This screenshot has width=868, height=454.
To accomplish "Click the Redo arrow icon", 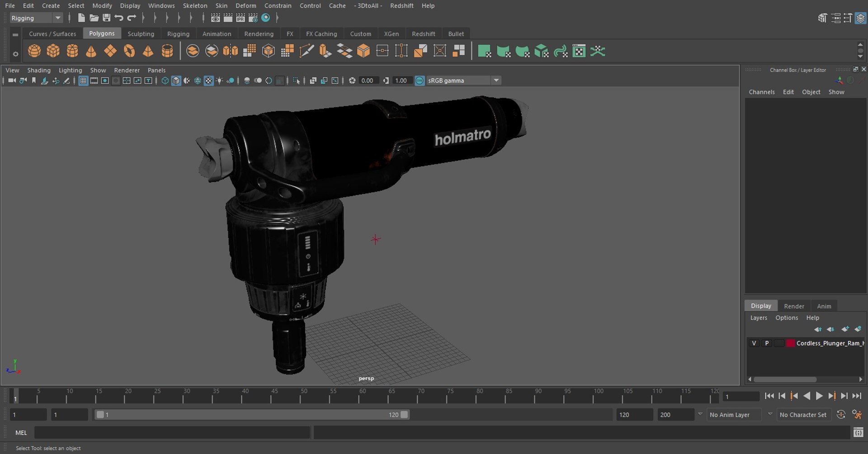I will click(x=132, y=18).
